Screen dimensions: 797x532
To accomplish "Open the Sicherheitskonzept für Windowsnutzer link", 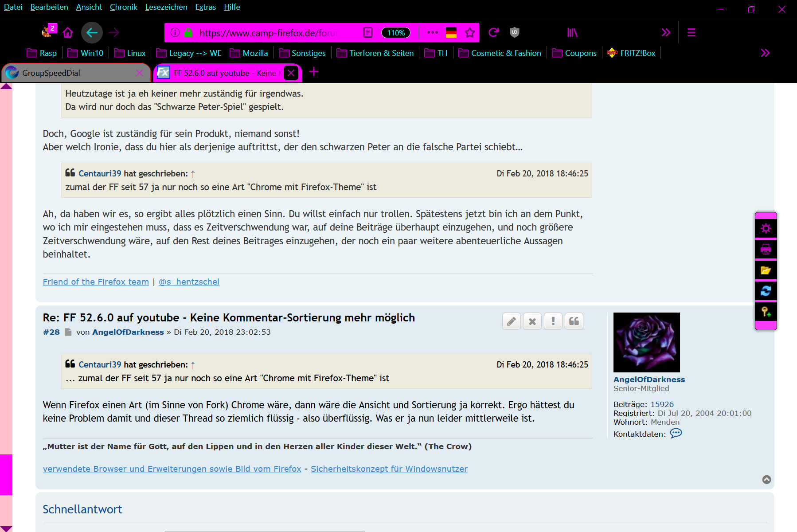I will tap(389, 469).
